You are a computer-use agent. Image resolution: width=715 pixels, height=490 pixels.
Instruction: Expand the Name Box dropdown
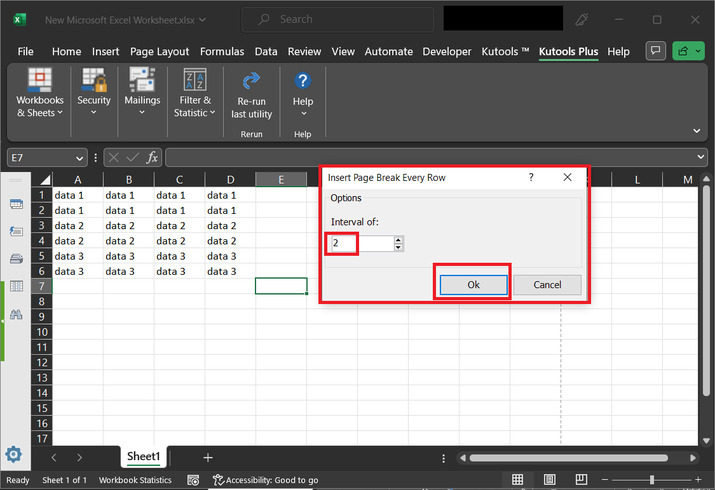[x=80, y=158]
